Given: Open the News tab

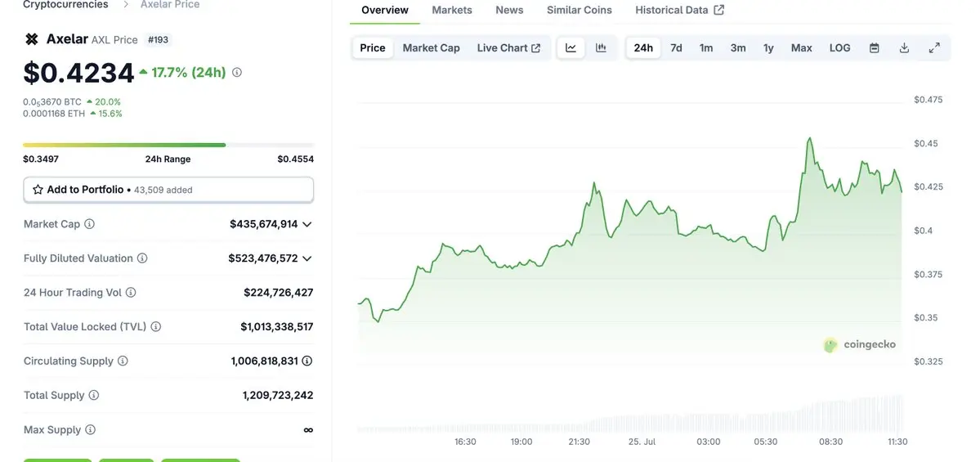Looking at the screenshot, I should click(x=509, y=10).
